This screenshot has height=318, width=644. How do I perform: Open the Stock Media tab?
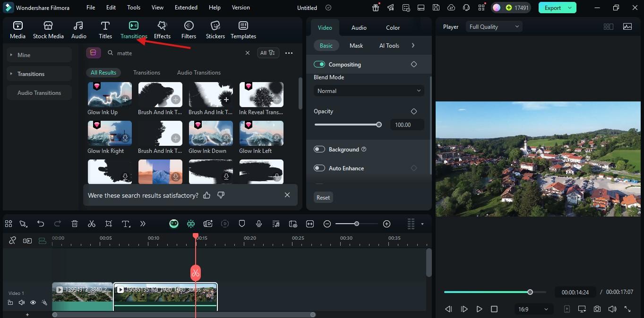coord(48,30)
